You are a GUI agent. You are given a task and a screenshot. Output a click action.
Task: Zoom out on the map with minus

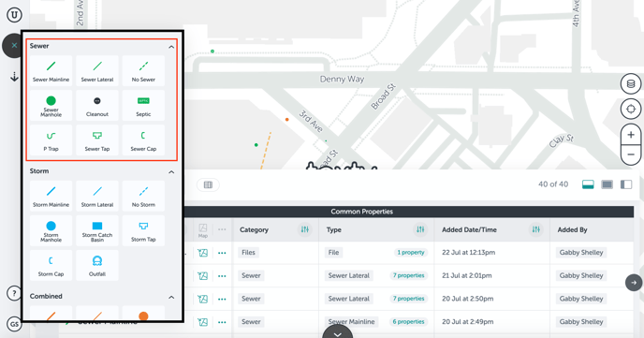pos(631,154)
